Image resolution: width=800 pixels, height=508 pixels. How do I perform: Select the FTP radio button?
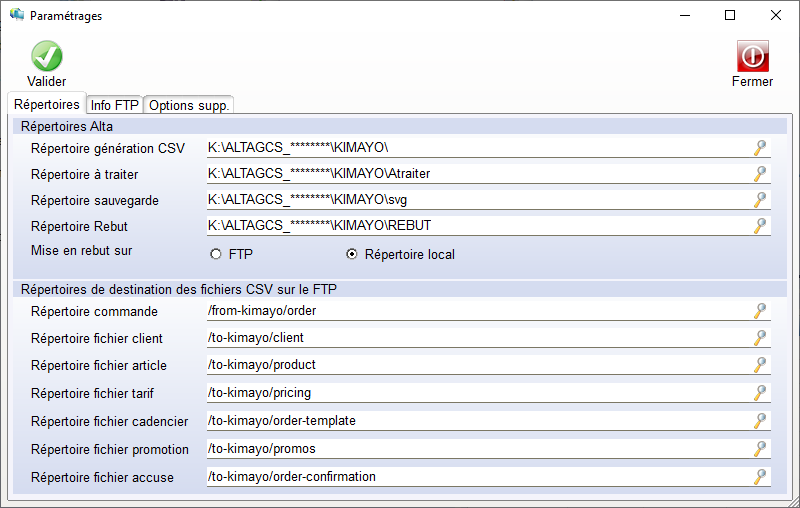(216, 255)
